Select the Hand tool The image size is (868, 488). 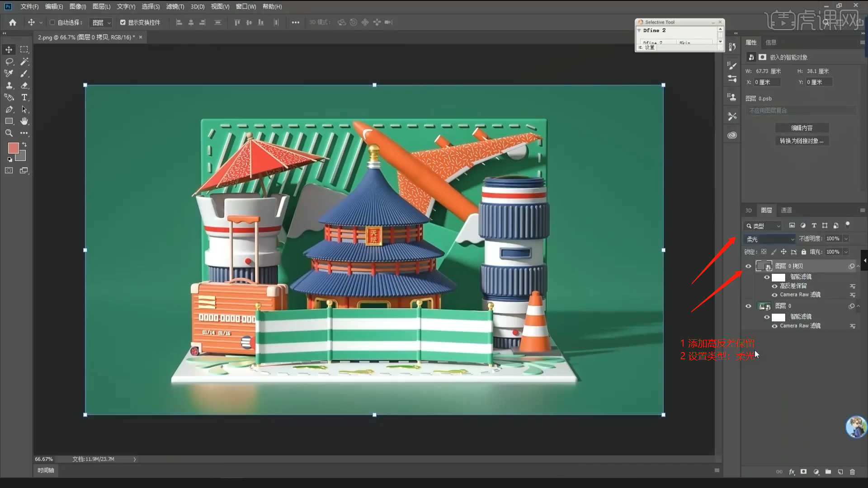[x=24, y=121]
